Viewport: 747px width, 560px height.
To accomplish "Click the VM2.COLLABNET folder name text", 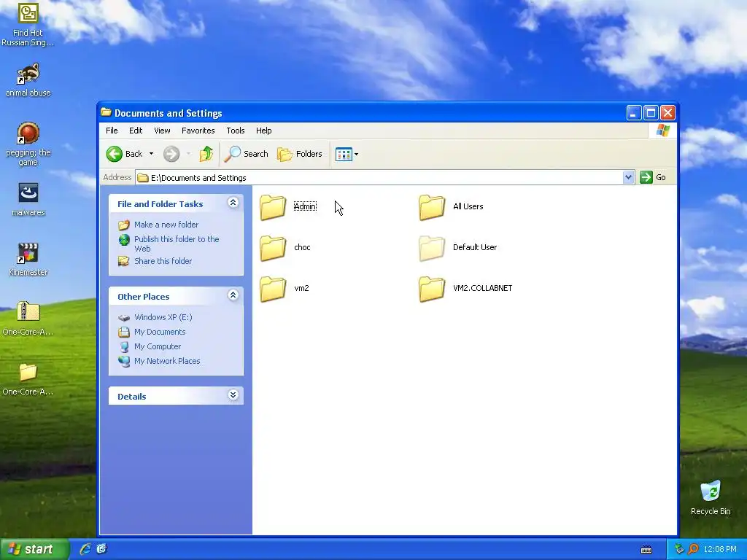I will 483,288.
